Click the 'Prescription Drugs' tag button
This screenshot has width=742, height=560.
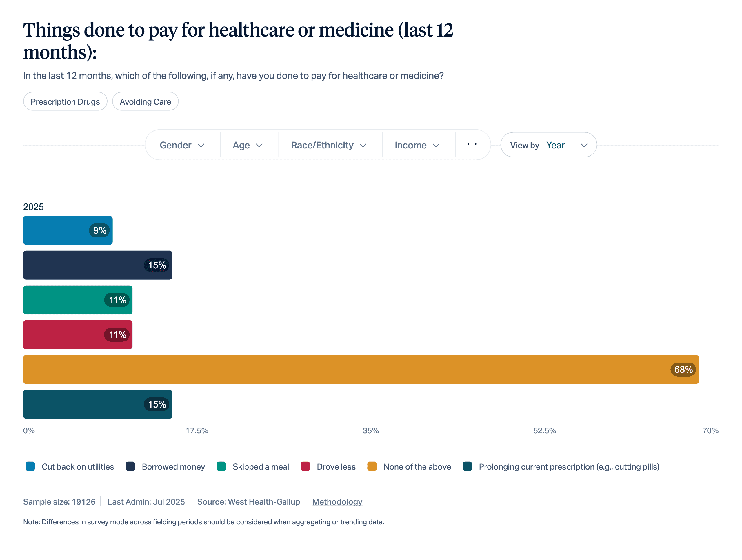[65, 102]
